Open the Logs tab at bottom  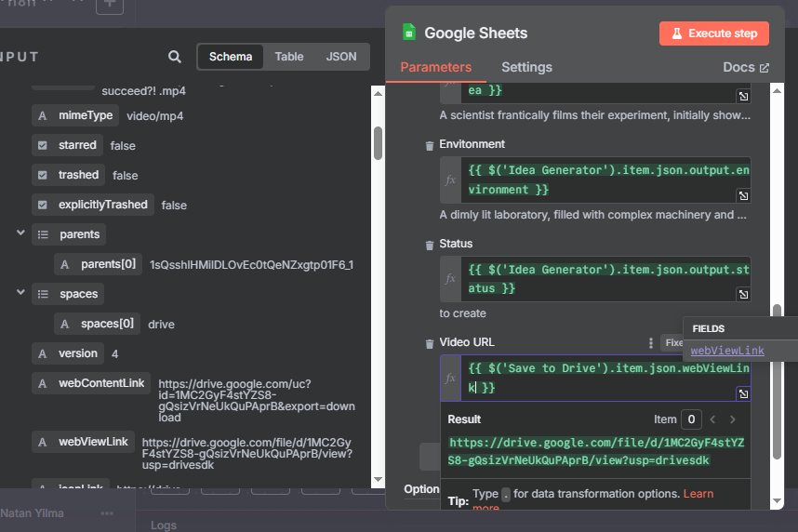pos(164,525)
